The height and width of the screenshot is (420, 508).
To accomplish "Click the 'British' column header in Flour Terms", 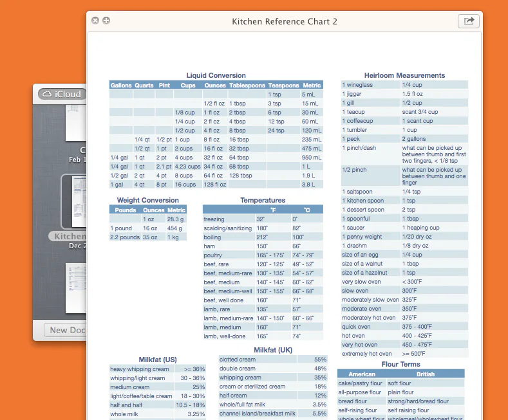I will [426, 374].
